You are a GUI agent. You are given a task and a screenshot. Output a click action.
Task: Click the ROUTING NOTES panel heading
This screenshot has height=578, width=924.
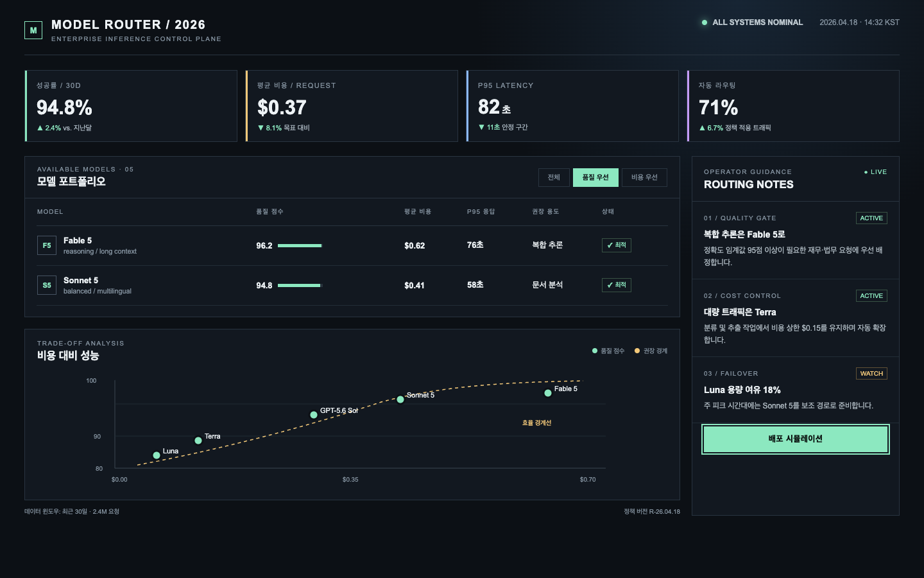pyautogui.click(x=749, y=185)
